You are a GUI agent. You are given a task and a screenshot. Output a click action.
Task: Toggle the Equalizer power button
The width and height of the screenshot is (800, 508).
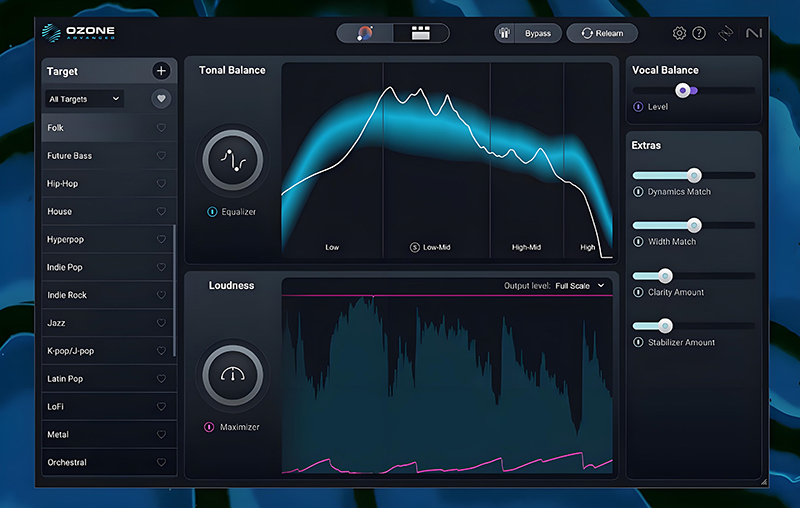pyautogui.click(x=211, y=212)
